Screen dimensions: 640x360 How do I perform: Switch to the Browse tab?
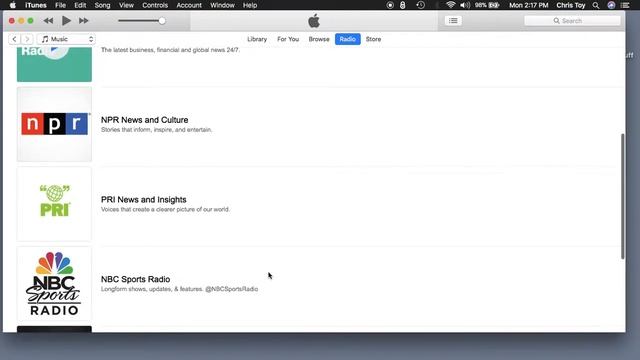pos(319,39)
